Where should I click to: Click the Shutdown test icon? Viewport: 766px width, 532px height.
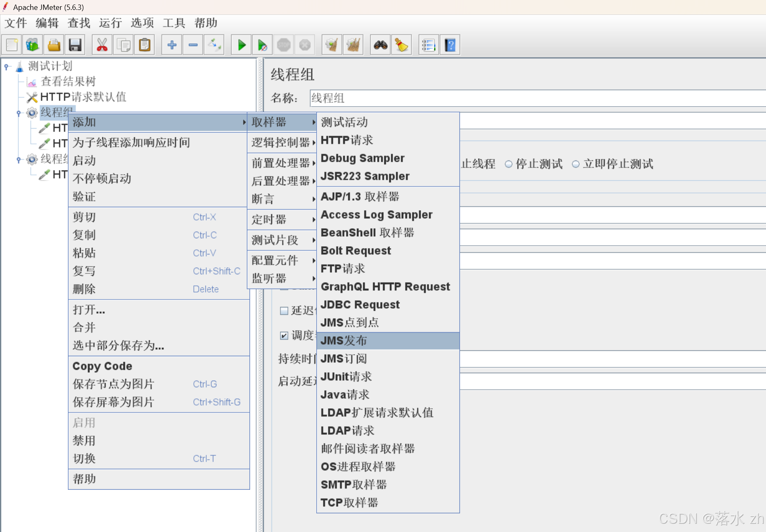tap(305, 45)
